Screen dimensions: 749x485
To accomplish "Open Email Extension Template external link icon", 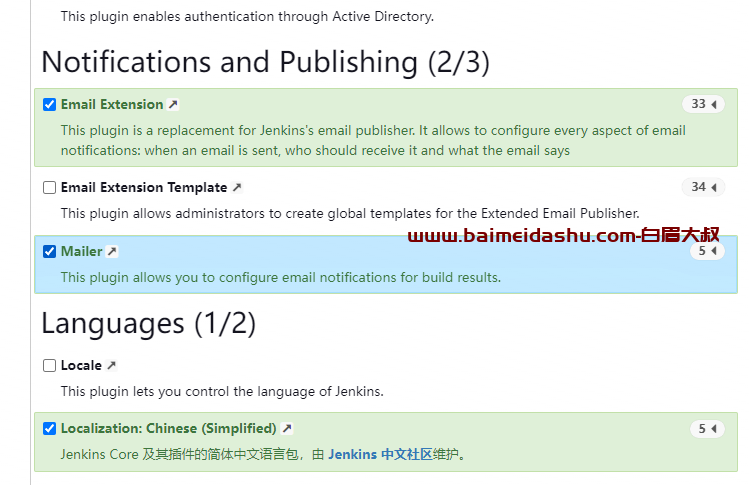I will pyautogui.click(x=237, y=187).
